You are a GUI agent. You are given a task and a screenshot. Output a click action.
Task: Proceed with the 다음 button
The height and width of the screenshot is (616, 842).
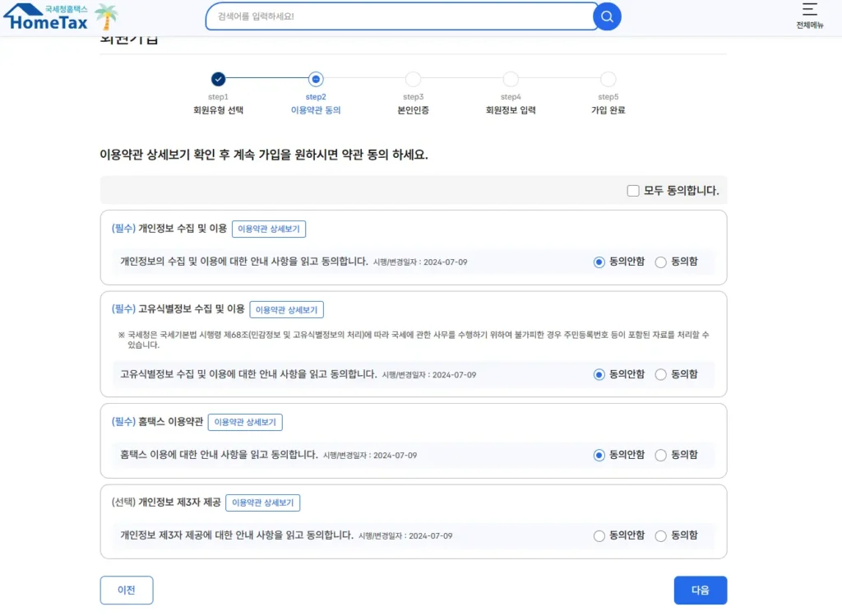[x=701, y=591]
